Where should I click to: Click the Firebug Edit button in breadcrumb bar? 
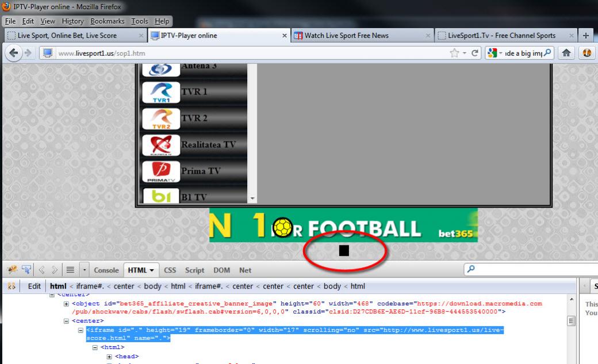34,286
